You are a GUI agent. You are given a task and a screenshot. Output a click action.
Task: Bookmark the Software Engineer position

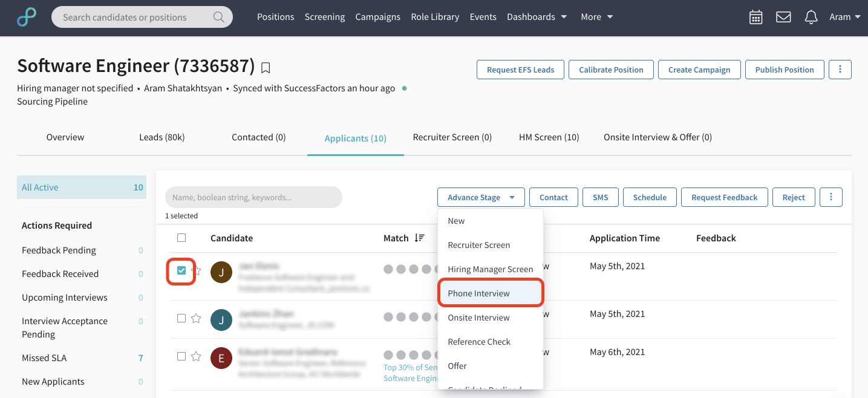[266, 67]
